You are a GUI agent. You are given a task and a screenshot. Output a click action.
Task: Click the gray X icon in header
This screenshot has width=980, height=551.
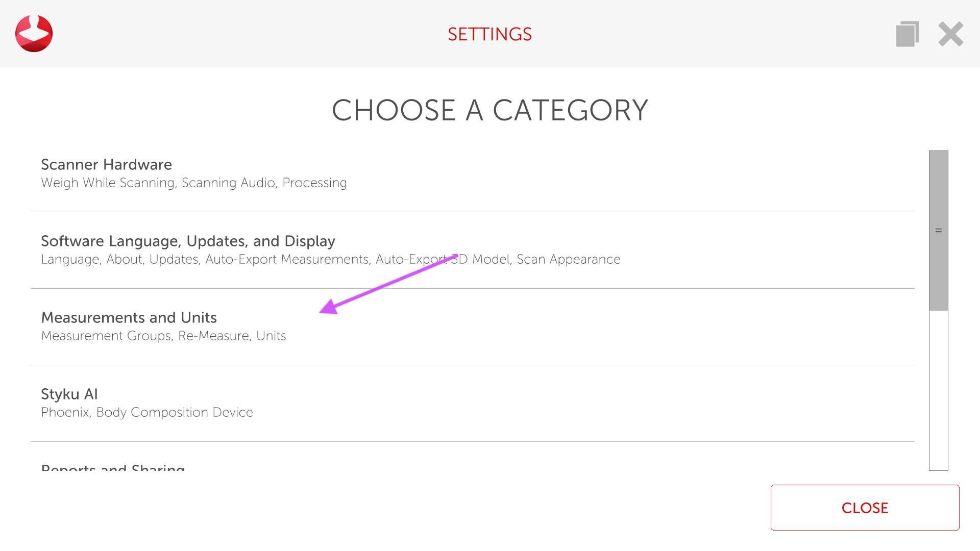pos(950,34)
